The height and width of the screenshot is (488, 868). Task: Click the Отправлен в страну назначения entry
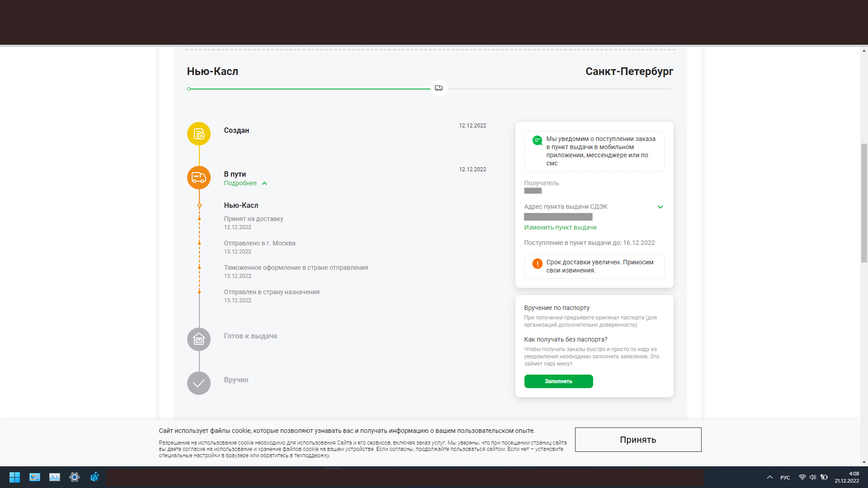click(x=272, y=296)
